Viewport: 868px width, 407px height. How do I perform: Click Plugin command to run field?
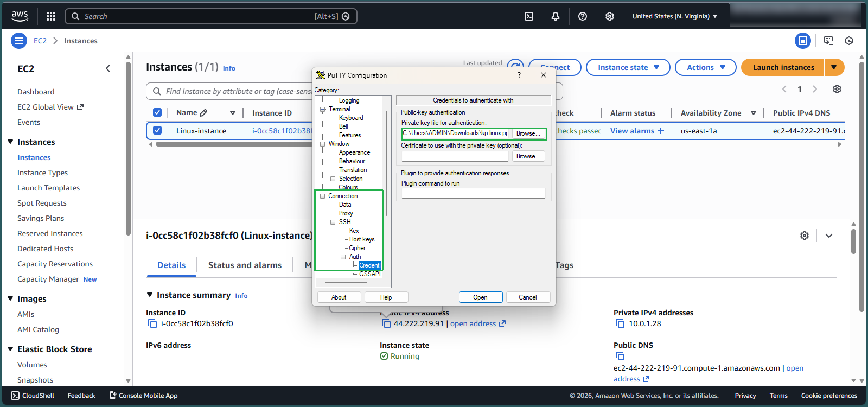click(473, 194)
